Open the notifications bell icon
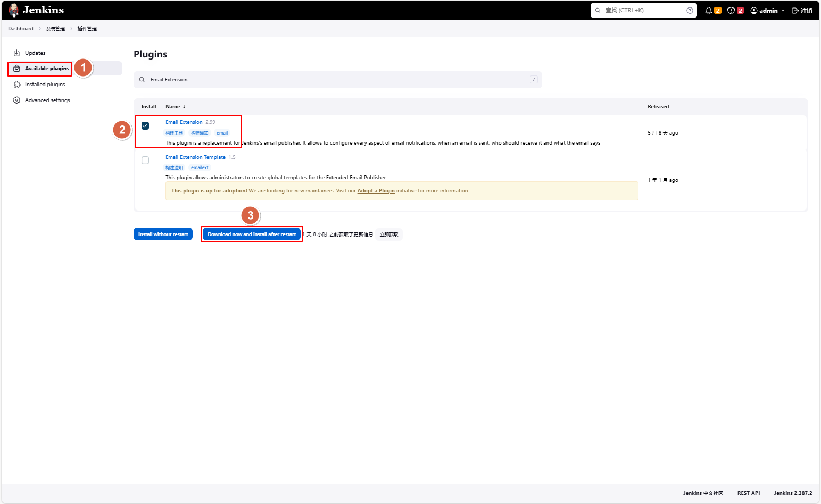Screen dimensions: 821x504 pos(708,11)
